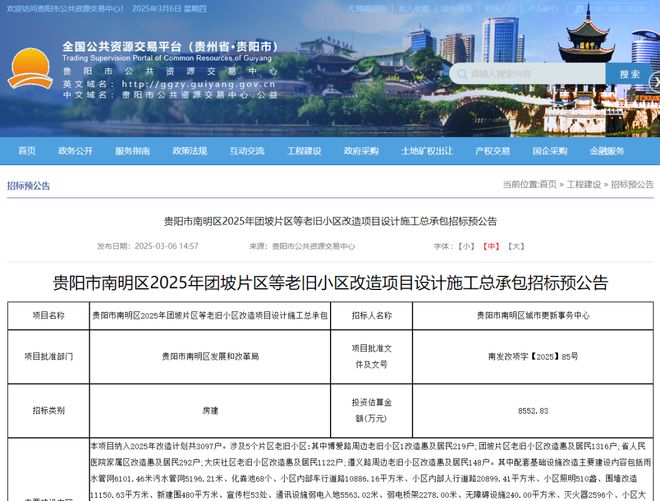Click the 贵阳市南明区城市更新事务中心 cell
The width and height of the screenshot is (660, 501).
(533, 315)
